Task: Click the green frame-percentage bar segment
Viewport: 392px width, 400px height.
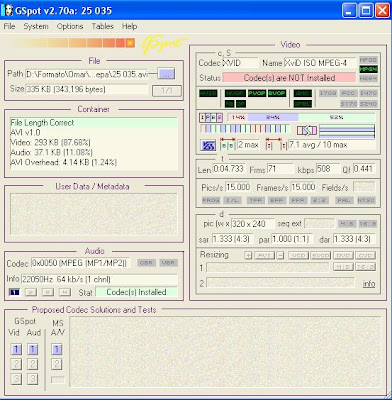Action: [x=337, y=117]
